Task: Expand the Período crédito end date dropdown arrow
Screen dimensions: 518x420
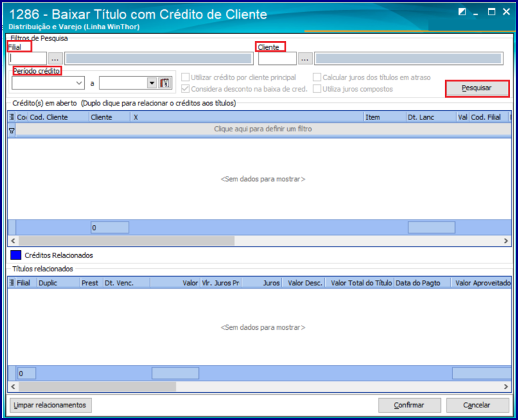Action: pos(152,83)
